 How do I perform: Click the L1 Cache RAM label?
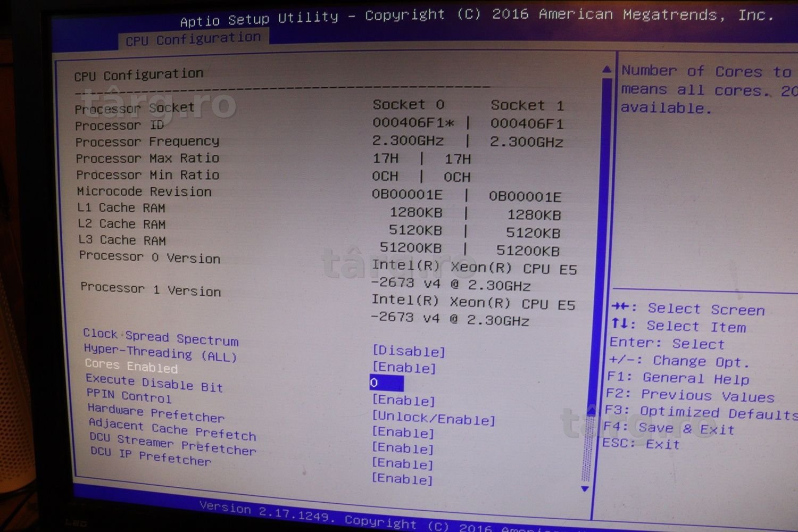point(122,208)
